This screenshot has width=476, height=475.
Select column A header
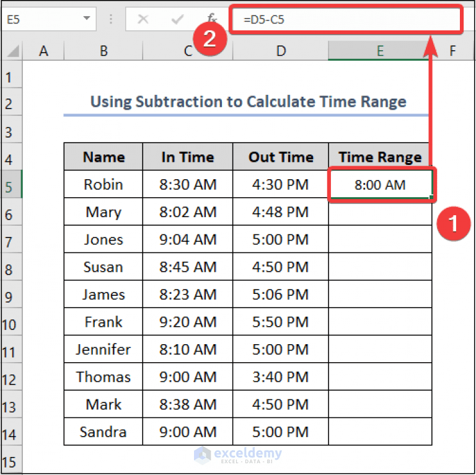pyautogui.click(x=43, y=51)
